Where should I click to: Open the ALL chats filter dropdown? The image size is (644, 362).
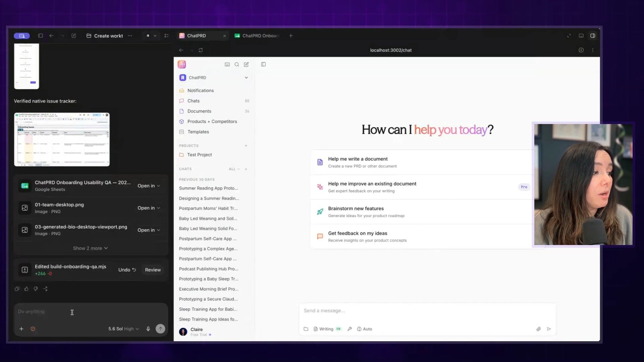(234, 169)
